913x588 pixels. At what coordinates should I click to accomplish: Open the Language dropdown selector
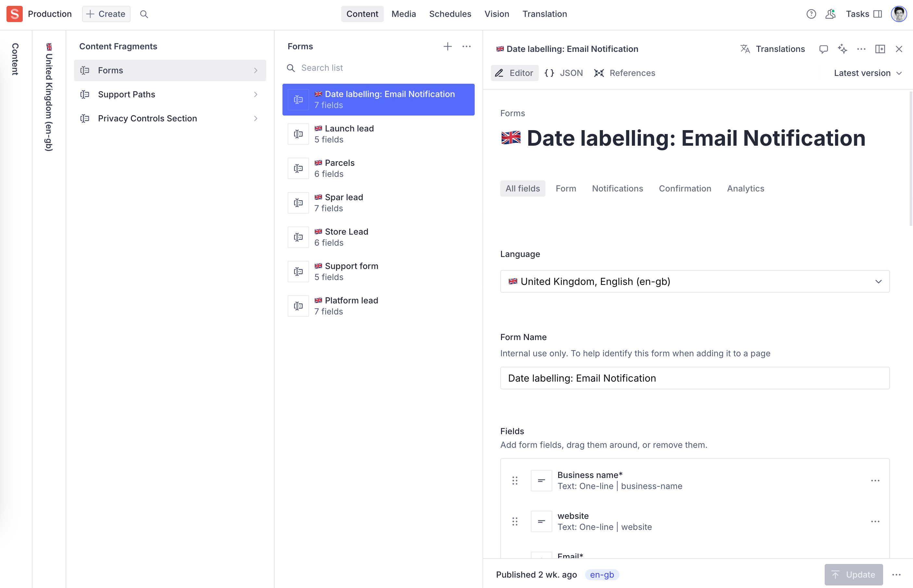(694, 281)
